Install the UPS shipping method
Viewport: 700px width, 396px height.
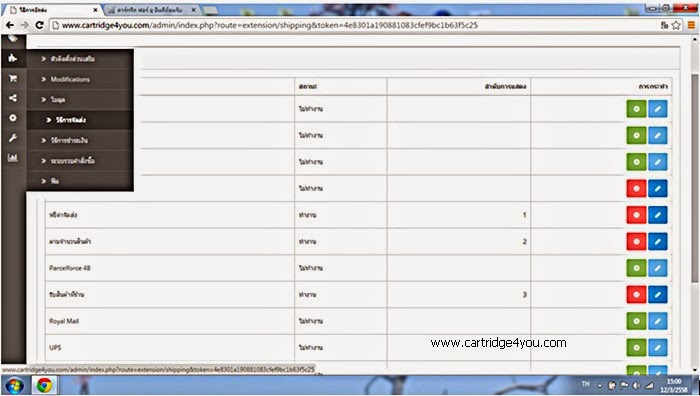636,347
